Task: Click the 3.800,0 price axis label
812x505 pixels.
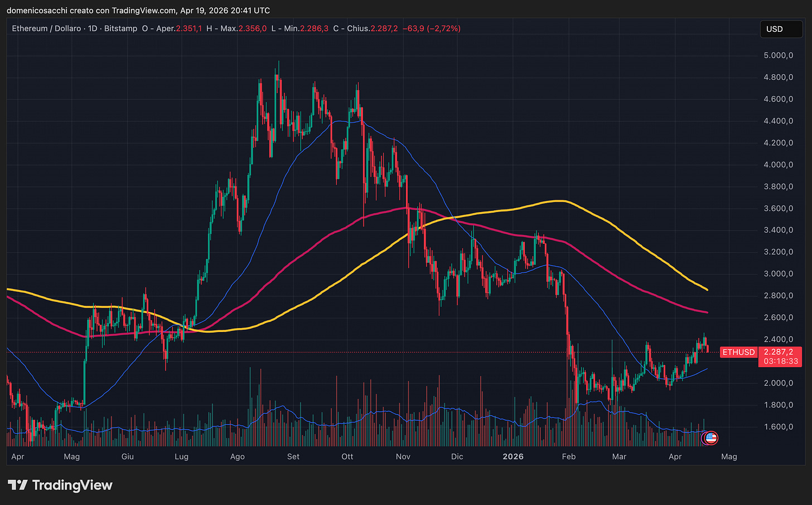Action: click(x=779, y=186)
